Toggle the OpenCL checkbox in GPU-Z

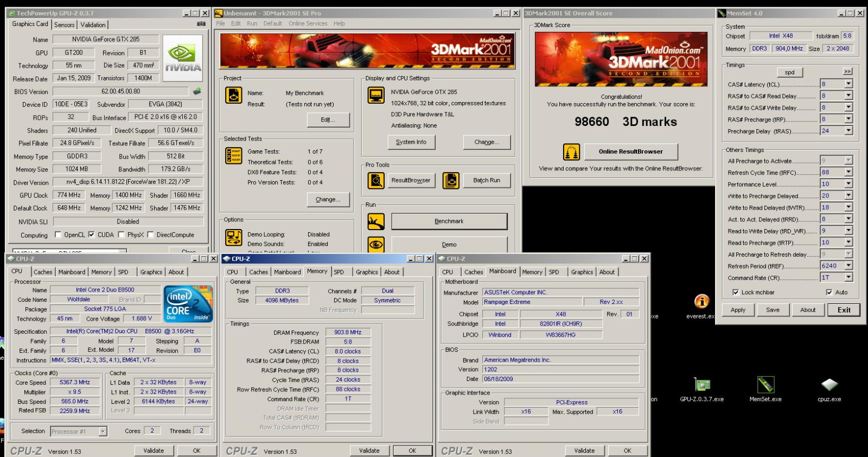coord(58,234)
